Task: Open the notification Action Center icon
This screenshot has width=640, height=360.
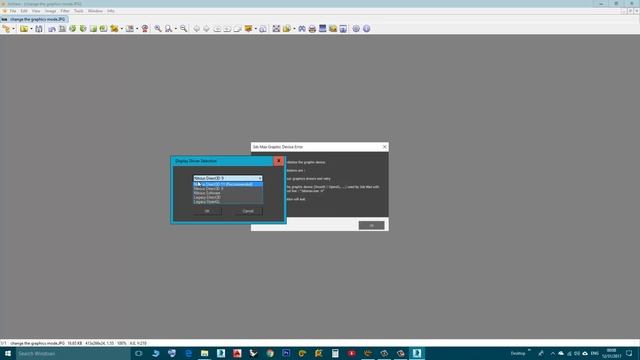Action: click(x=629, y=353)
